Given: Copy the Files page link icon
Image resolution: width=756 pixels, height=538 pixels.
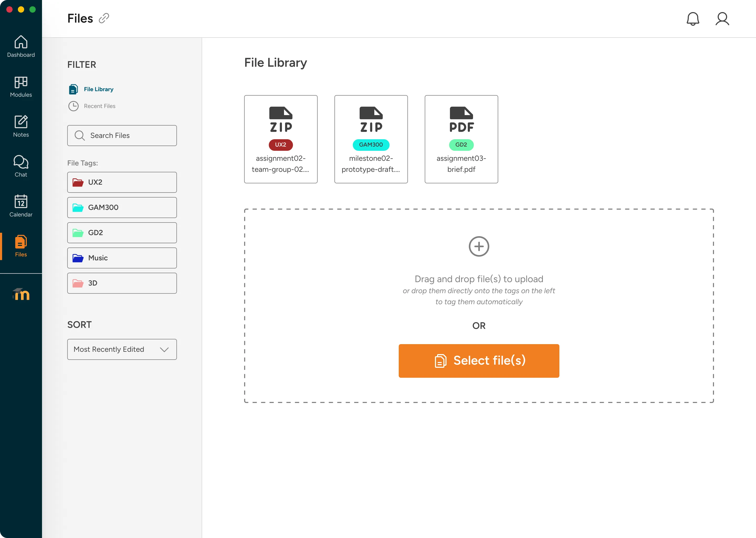Looking at the screenshot, I should pos(104,18).
